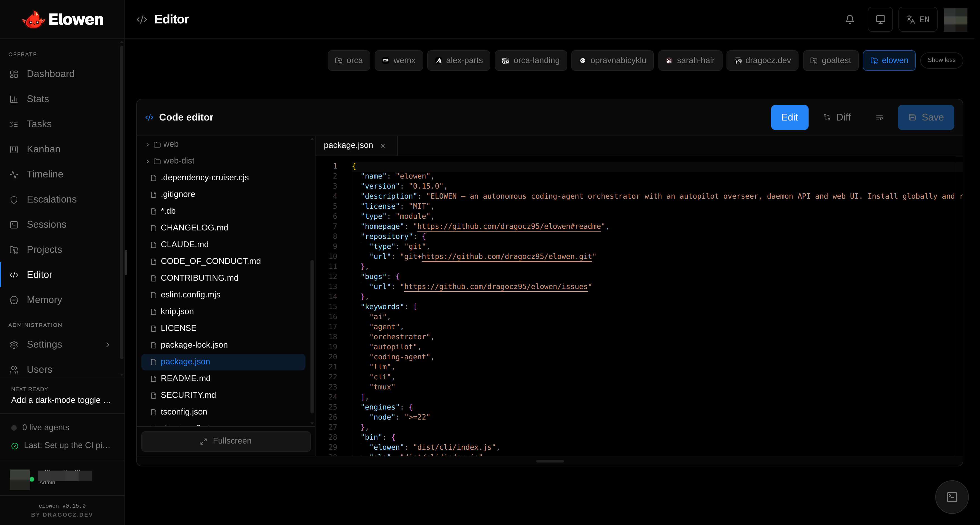Click the Memory brain icon
980x525 pixels.
[x=14, y=300]
